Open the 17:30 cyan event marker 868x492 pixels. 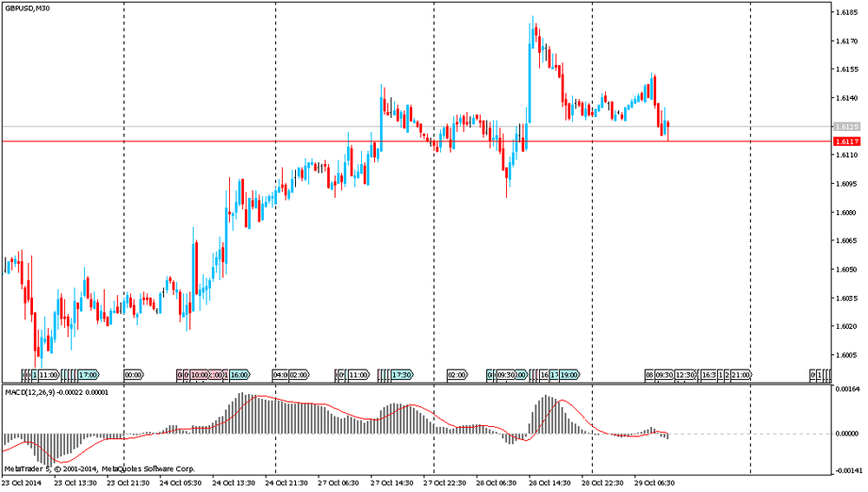click(402, 375)
